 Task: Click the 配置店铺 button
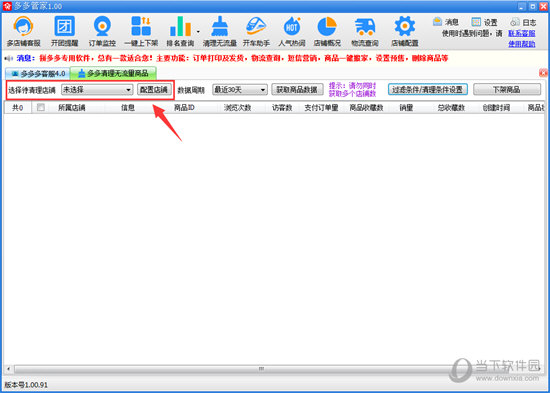(x=155, y=90)
